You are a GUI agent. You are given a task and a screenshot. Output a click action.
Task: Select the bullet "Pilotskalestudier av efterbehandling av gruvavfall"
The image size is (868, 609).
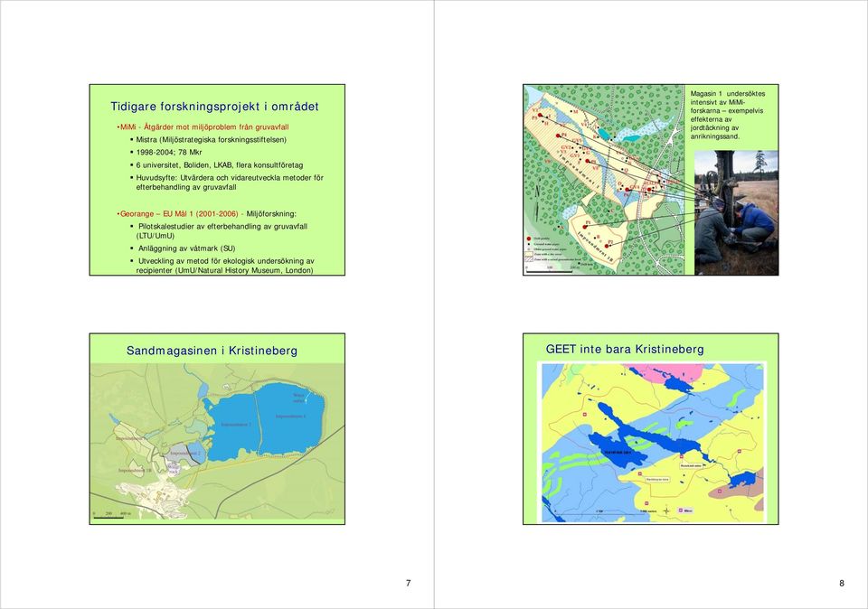click(221, 231)
